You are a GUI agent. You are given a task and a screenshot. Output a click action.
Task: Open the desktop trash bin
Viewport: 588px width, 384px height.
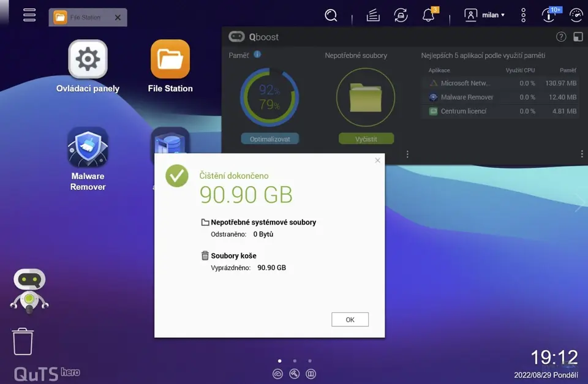(23, 341)
